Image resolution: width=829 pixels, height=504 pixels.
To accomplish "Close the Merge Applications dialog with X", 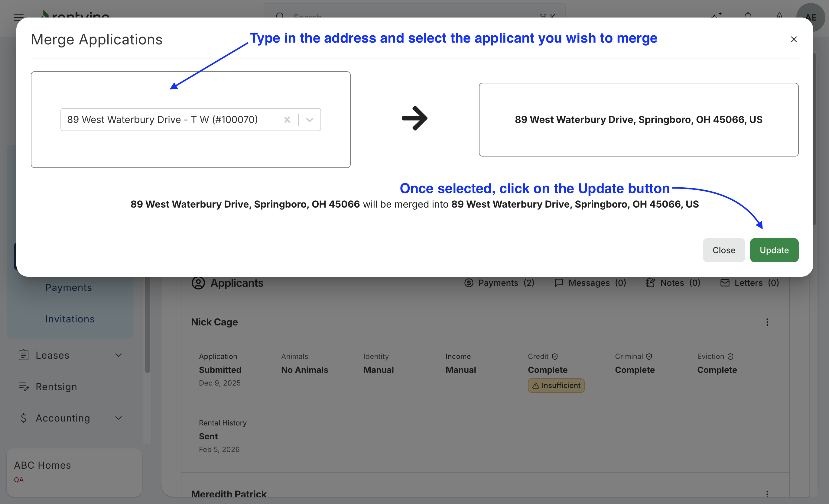I will [x=794, y=39].
